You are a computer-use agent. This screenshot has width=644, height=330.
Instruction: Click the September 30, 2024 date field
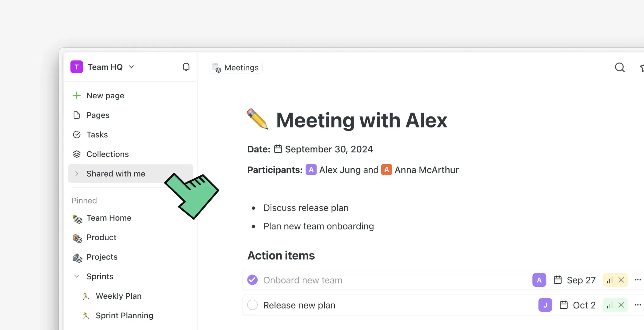click(x=329, y=149)
